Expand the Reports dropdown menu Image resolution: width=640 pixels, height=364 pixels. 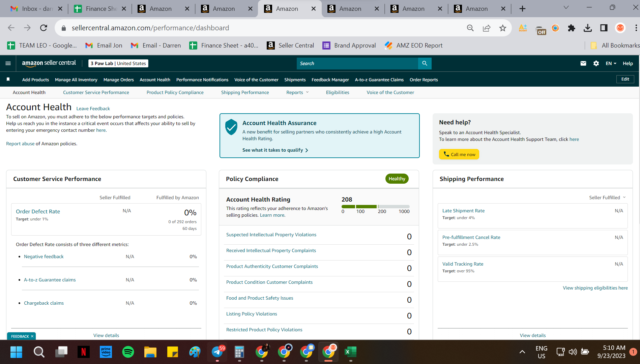tap(297, 92)
